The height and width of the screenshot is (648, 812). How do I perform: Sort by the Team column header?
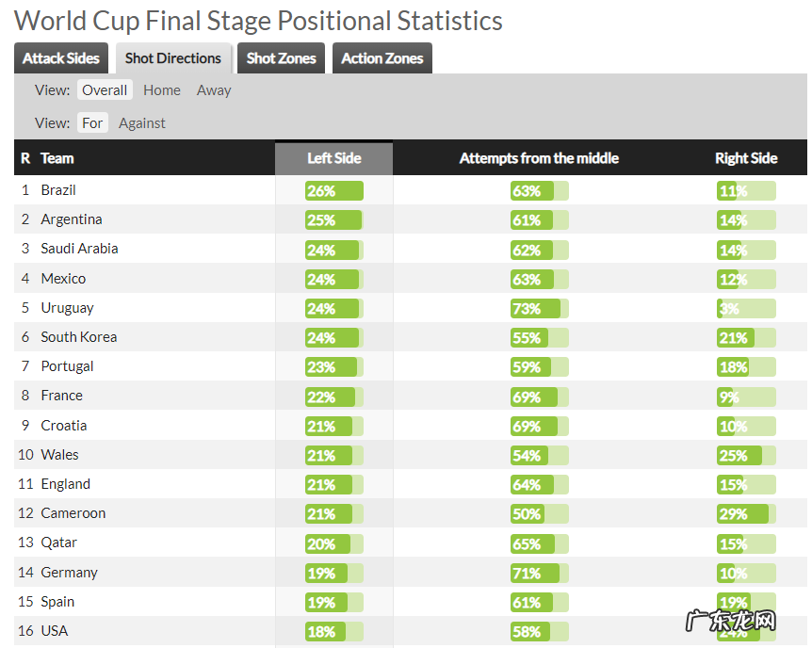[x=57, y=158]
